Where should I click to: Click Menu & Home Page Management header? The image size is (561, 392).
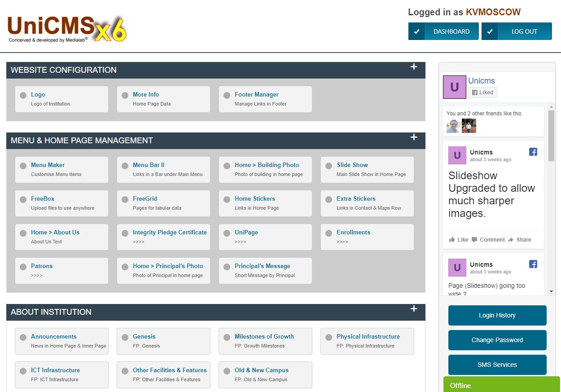click(216, 141)
